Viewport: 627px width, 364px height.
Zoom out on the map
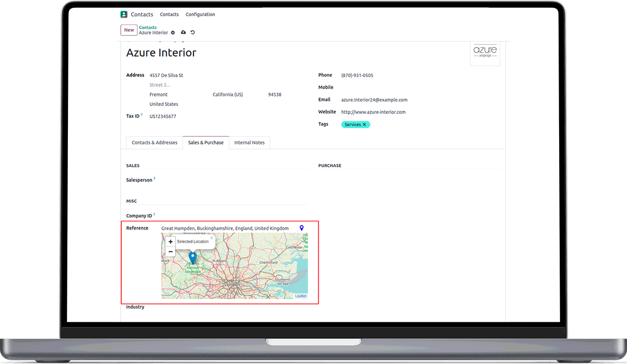[170, 251]
